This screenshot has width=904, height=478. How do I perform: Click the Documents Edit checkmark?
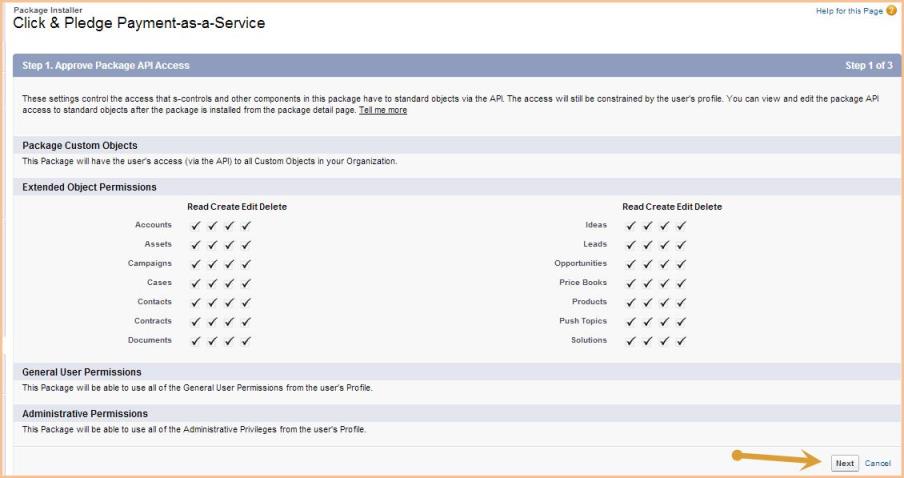coord(229,341)
